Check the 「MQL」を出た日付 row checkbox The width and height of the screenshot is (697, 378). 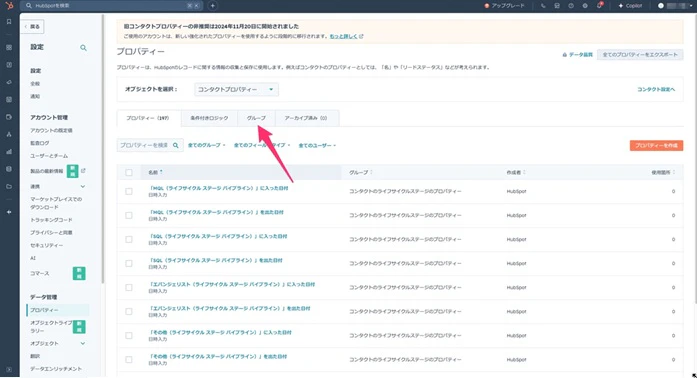(129, 215)
